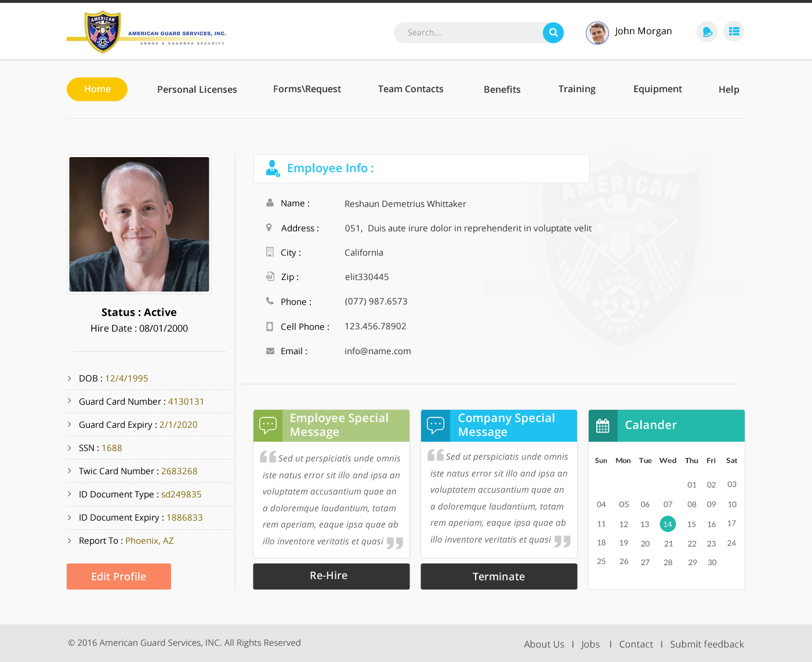Viewport: 812px width, 662px height.
Task: Click the Employee Info person icon
Action: 273,168
